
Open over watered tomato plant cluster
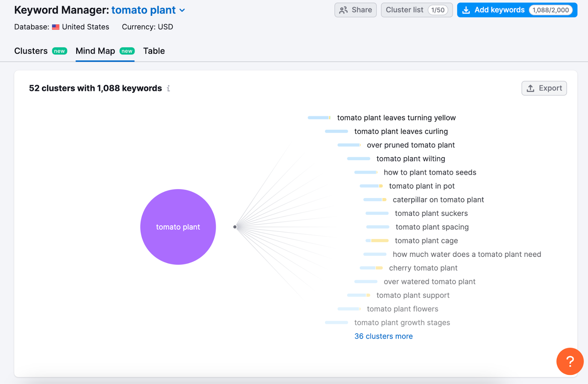coord(429,281)
